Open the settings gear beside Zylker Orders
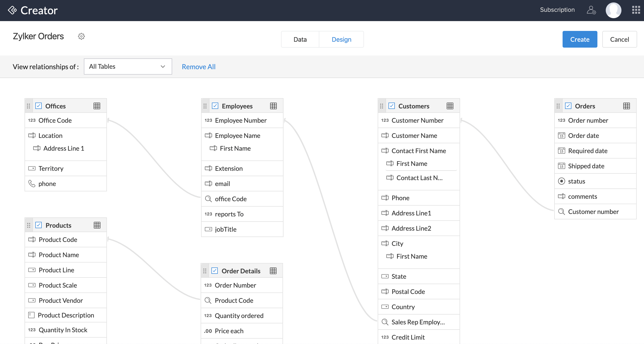Viewport: 644px width, 344px height. 81,36
